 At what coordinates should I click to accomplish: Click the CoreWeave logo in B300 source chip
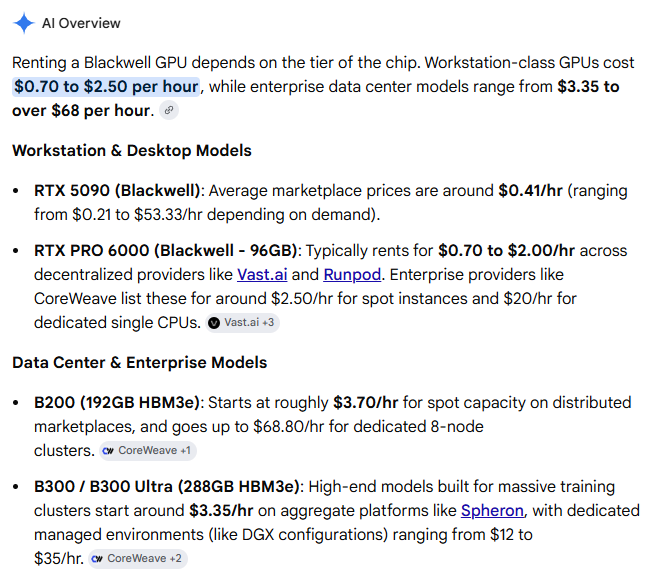[x=97, y=559]
